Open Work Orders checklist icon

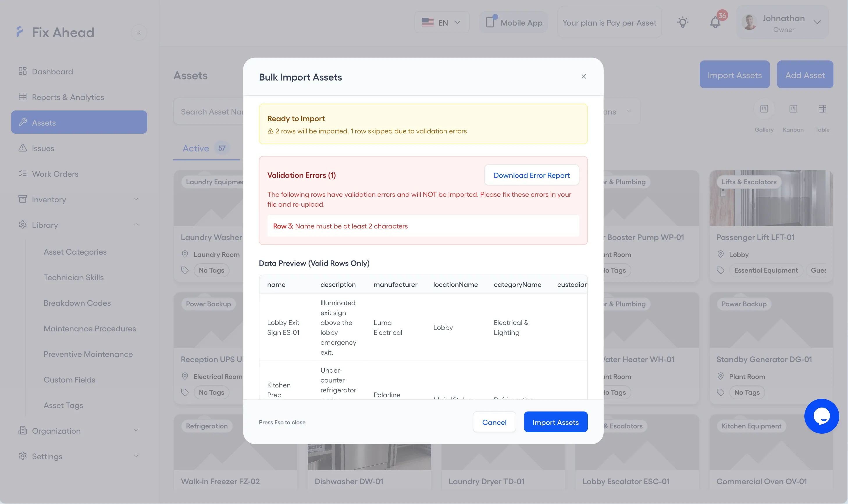point(22,174)
